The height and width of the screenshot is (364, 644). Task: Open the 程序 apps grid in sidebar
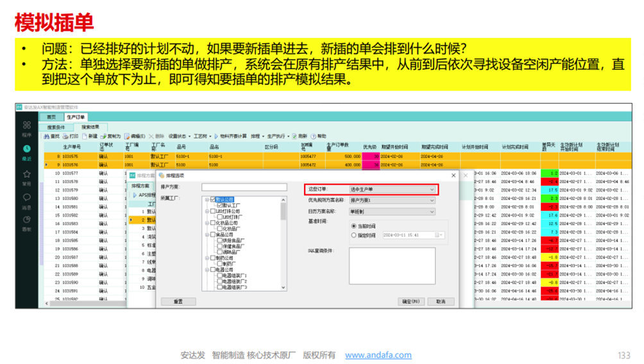pyautogui.click(x=27, y=125)
